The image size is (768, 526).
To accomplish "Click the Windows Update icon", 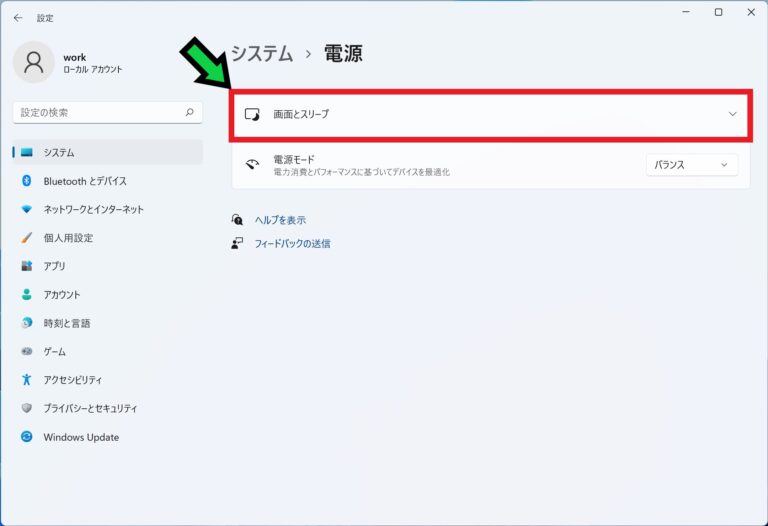I will pyautogui.click(x=27, y=437).
